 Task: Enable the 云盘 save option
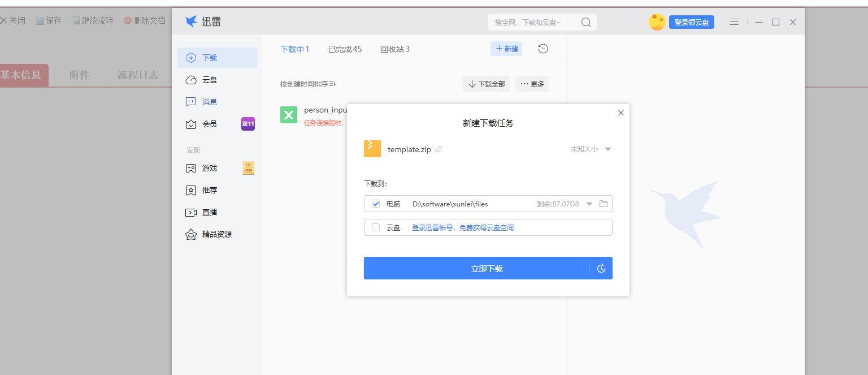pos(375,227)
